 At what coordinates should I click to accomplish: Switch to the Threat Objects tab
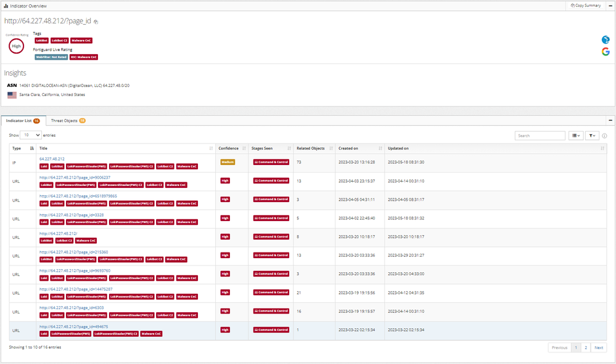click(68, 121)
